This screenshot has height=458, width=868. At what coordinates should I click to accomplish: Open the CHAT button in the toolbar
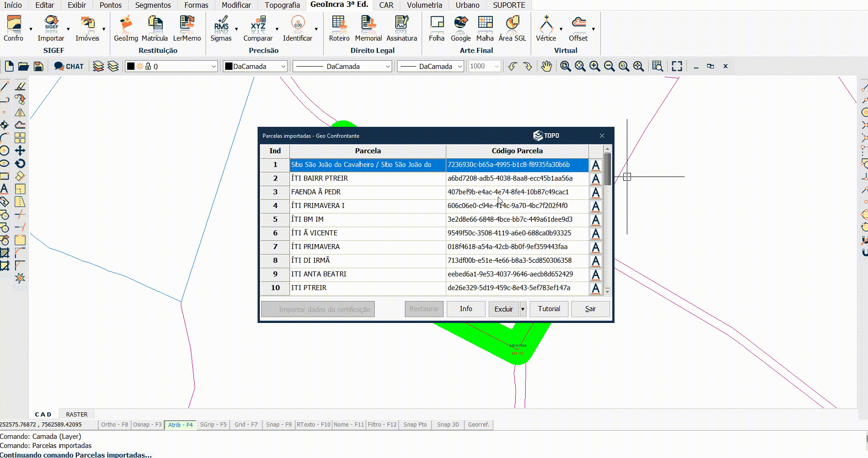coord(69,66)
